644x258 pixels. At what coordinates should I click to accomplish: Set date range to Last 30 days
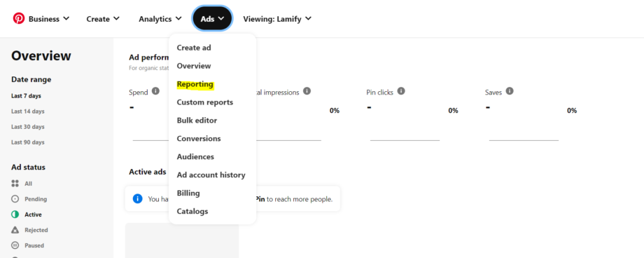point(28,127)
